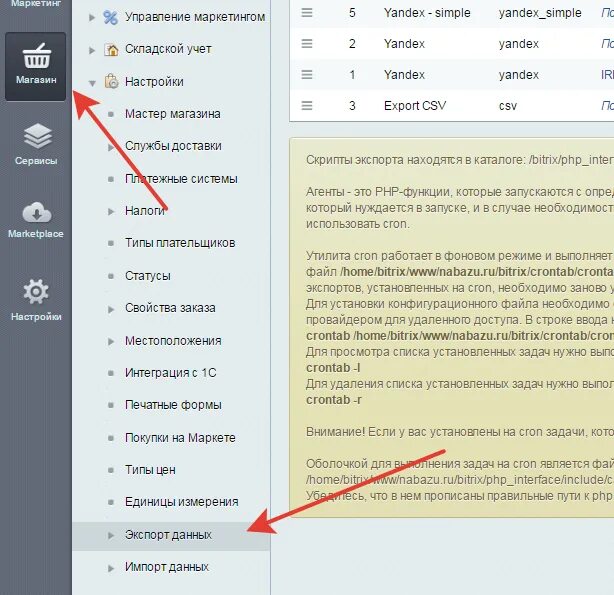Open row menu for Yandex with ID 1
The height and width of the screenshot is (595, 614).
coord(307,74)
